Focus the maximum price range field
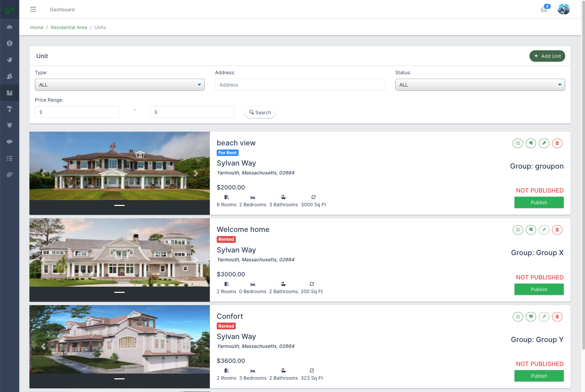585x392 pixels. tap(192, 112)
